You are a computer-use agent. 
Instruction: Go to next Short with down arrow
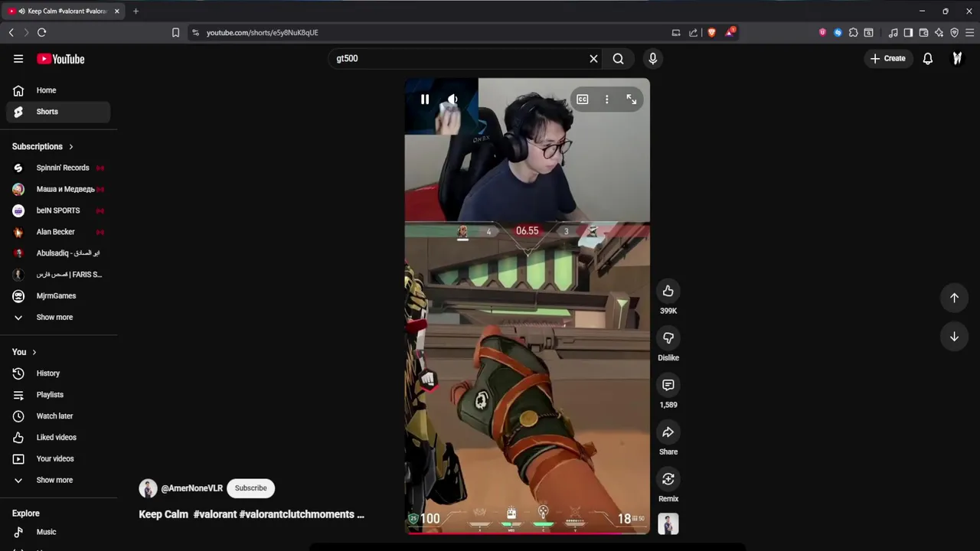click(954, 337)
